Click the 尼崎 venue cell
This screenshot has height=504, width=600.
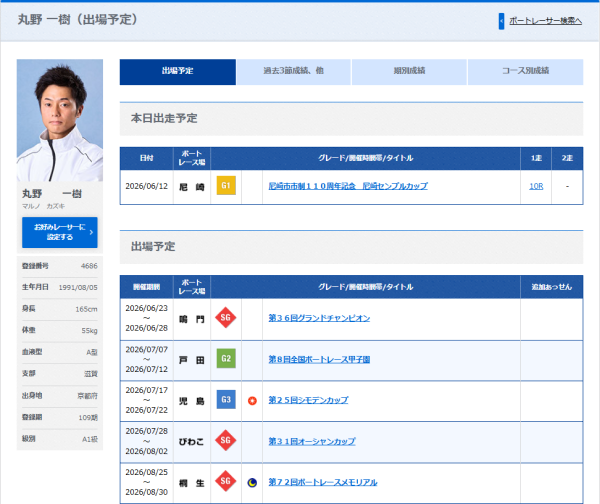[x=192, y=187]
